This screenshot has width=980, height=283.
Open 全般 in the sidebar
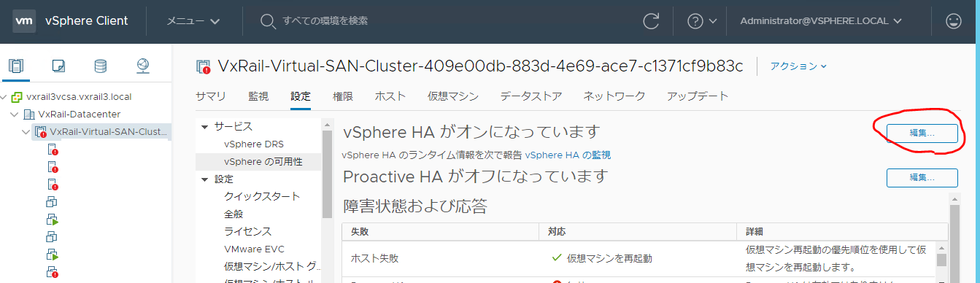[x=234, y=214]
